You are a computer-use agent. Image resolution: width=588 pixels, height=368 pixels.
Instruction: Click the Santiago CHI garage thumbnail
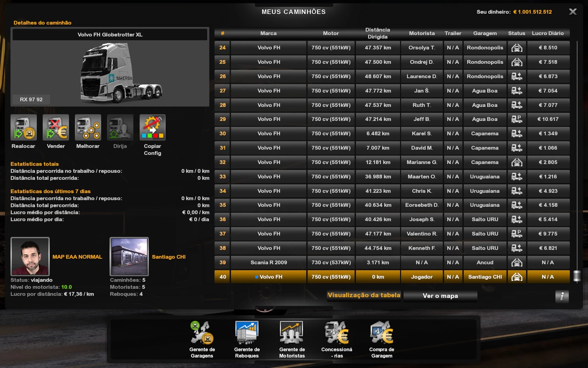pyautogui.click(x=129, y=257)
